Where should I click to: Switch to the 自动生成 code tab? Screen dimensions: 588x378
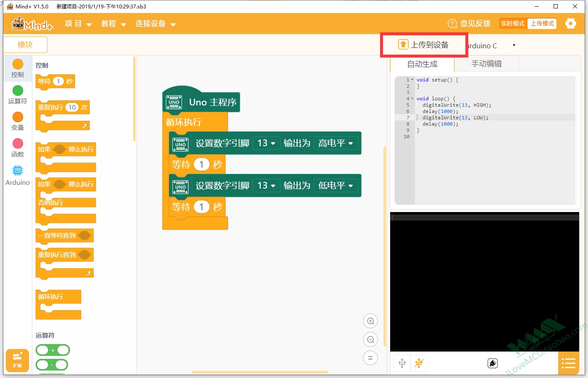(x=422, y=64)
